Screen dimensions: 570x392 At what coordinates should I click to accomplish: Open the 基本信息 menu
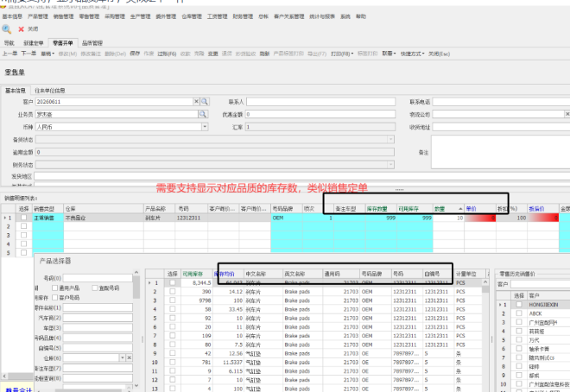pos(12,16)
